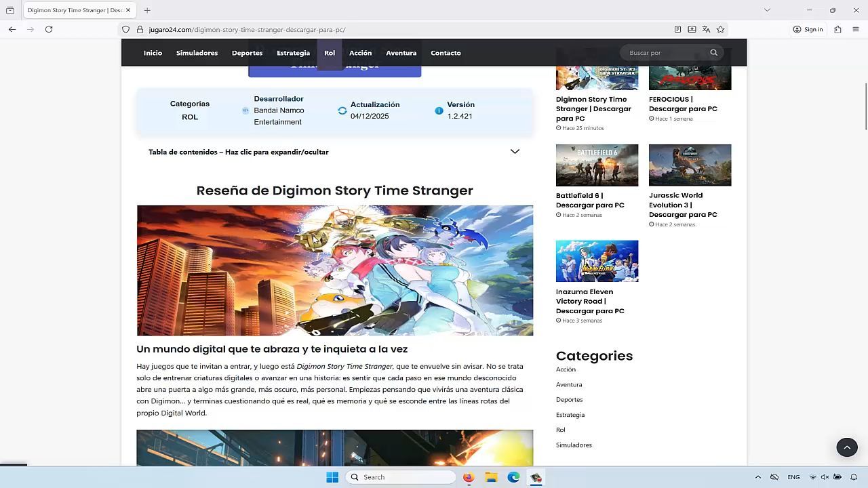Open the list all tabs dropdown
Viewport: 868px width, 488px height.
[x=767, y=10]
